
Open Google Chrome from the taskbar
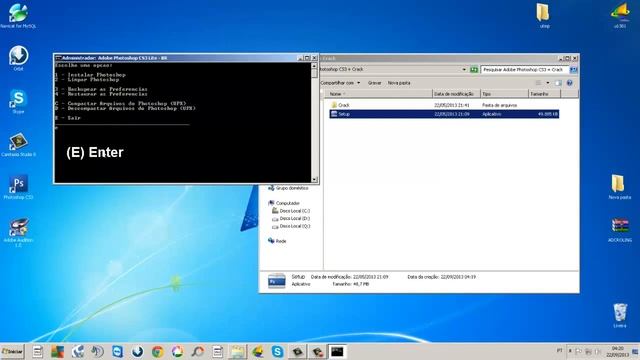click(158, 351)
